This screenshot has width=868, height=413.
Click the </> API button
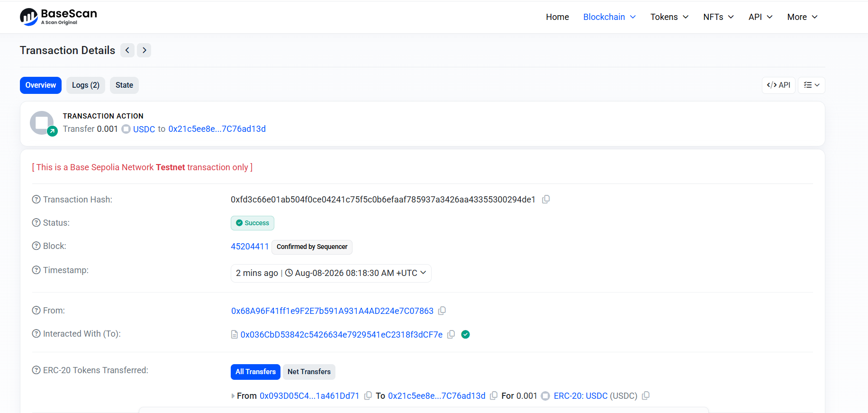pos(778,85)
